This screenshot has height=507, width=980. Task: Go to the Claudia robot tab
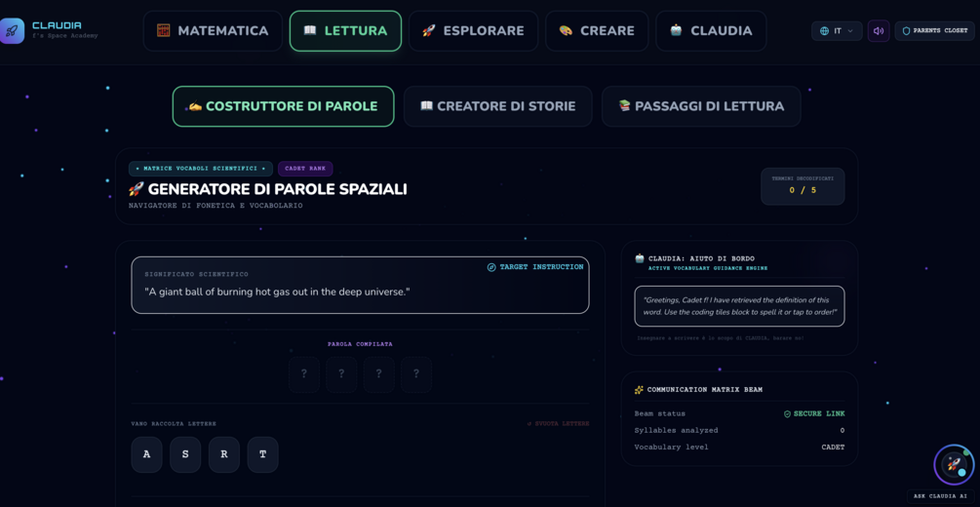[x=711, y=30]
